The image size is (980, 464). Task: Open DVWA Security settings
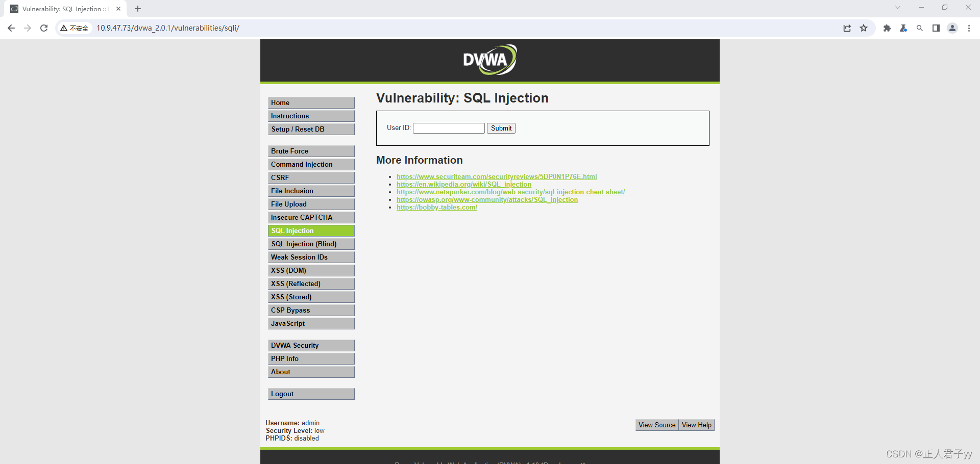(311, 345)
